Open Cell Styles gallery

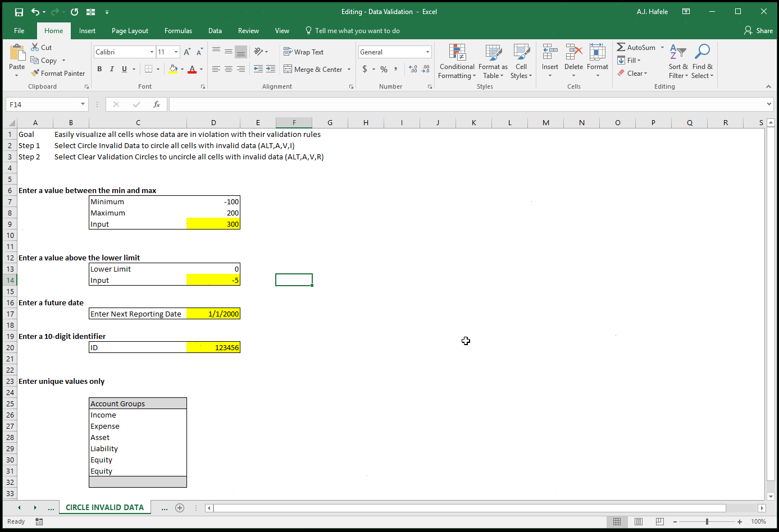pyautogui.click(x=521, y=62)
